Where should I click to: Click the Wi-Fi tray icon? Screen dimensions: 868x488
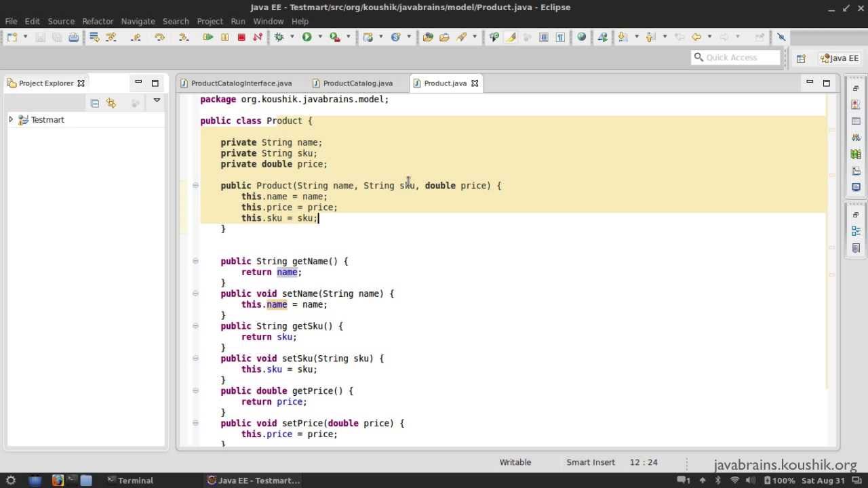click(x=734, y=481)
